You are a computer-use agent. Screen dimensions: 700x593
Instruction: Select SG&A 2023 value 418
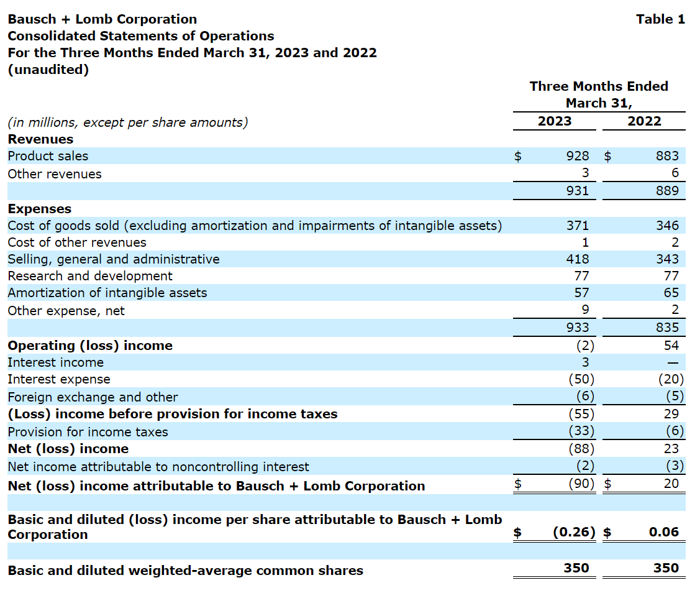point(578,259)
